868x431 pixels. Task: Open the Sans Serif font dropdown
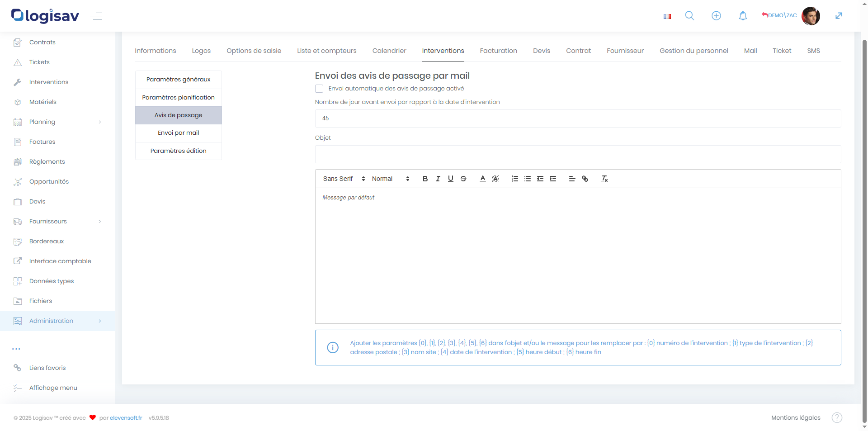[x=344, y=179]
